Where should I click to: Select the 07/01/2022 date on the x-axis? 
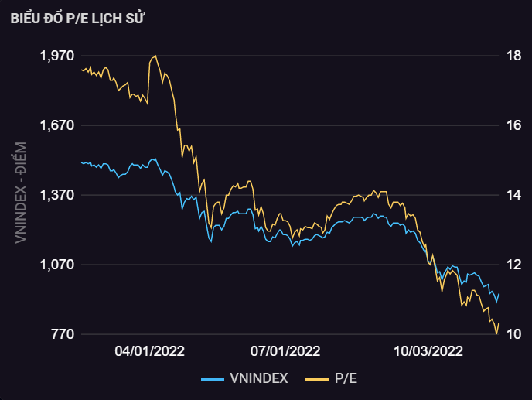coord(285,351)
